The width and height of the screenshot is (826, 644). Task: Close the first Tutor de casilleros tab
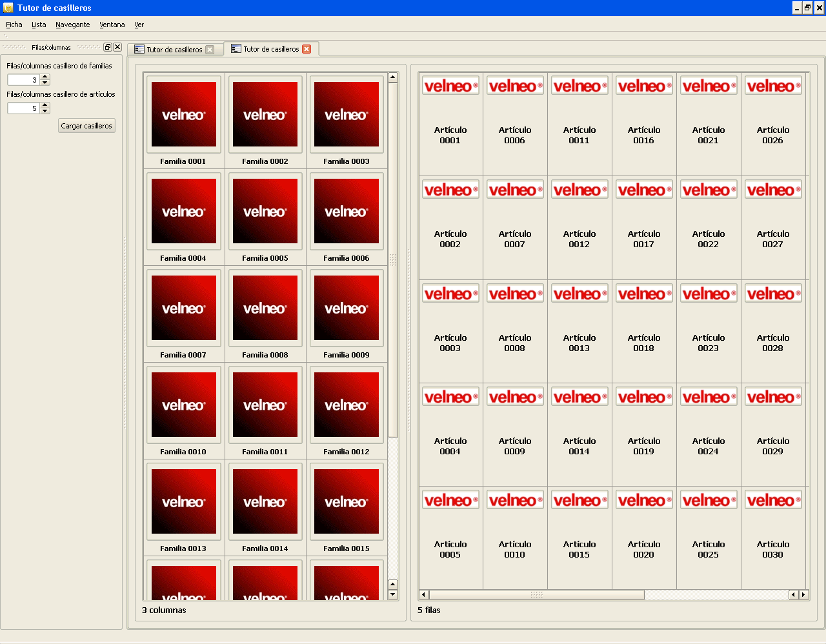tap(210, 50)
